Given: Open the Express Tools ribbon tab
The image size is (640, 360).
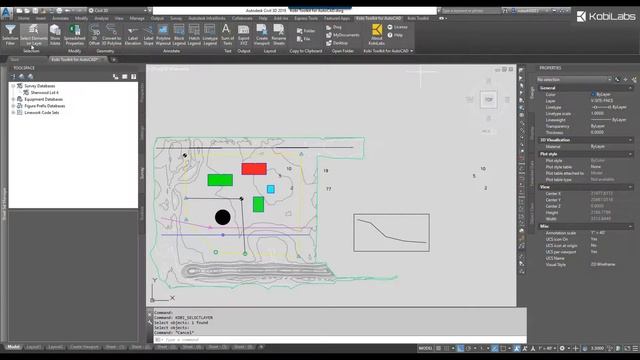Looking at the screenshot, I should coord(306,18).
